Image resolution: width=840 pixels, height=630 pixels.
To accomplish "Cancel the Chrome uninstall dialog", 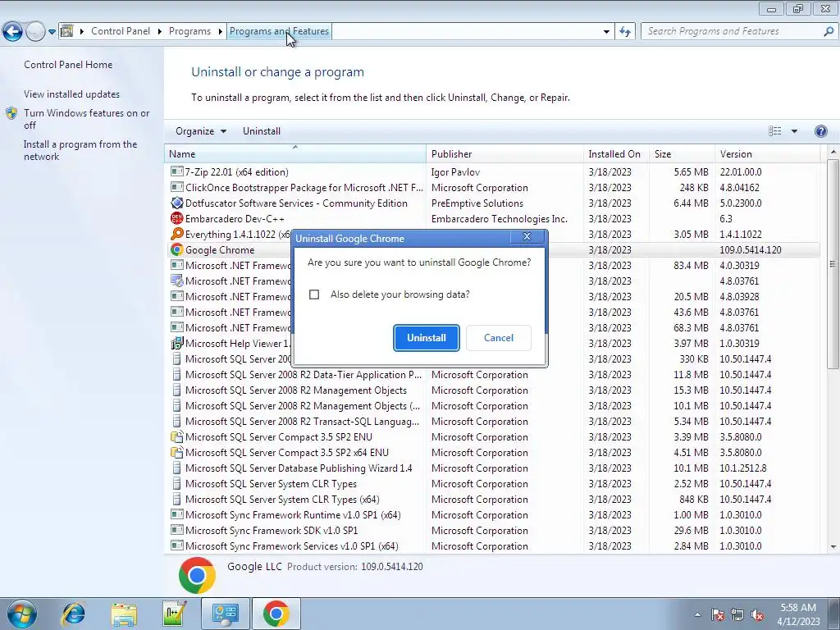I will 499,338.
